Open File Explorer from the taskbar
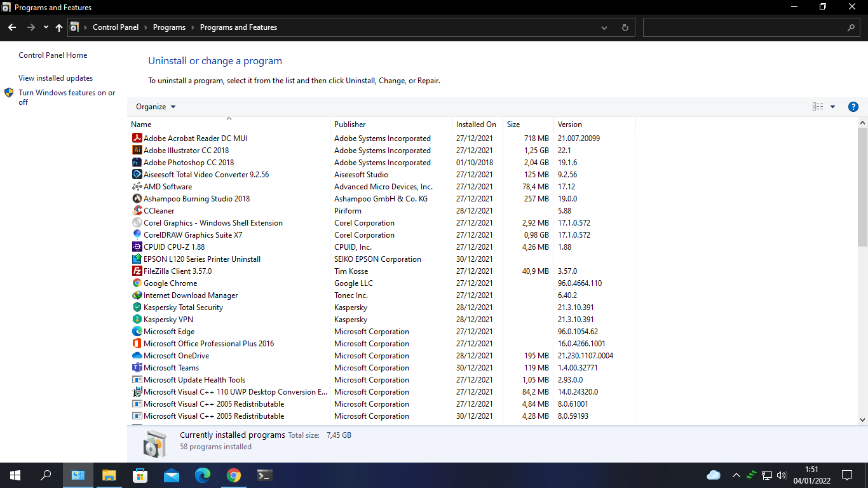 (x=109, y=475)
